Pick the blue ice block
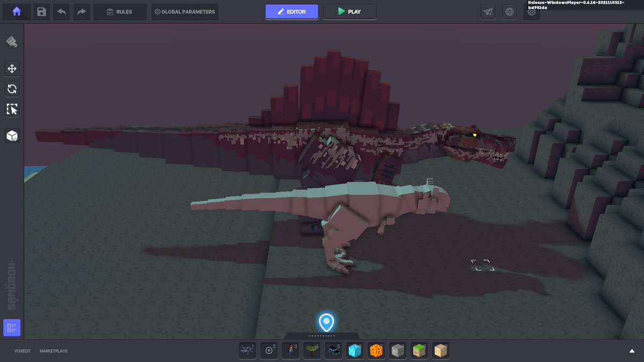 pos(355,351)
